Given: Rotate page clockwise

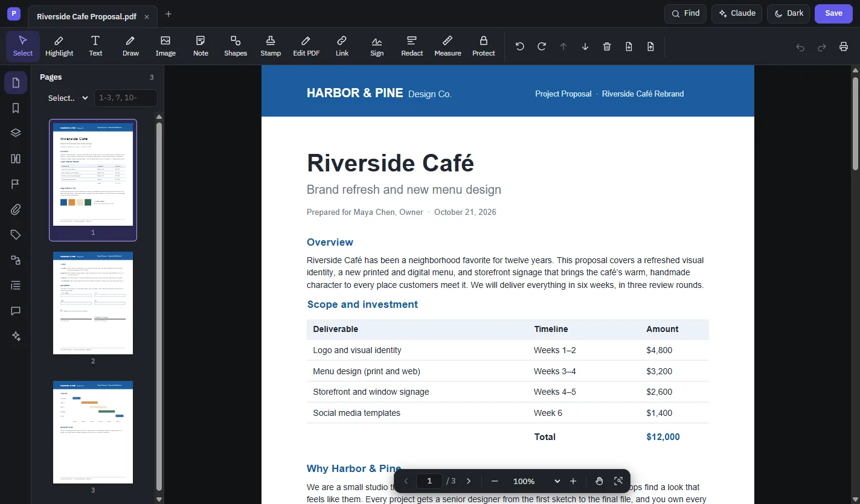Looking at the screenshot, I should (542, 46).
